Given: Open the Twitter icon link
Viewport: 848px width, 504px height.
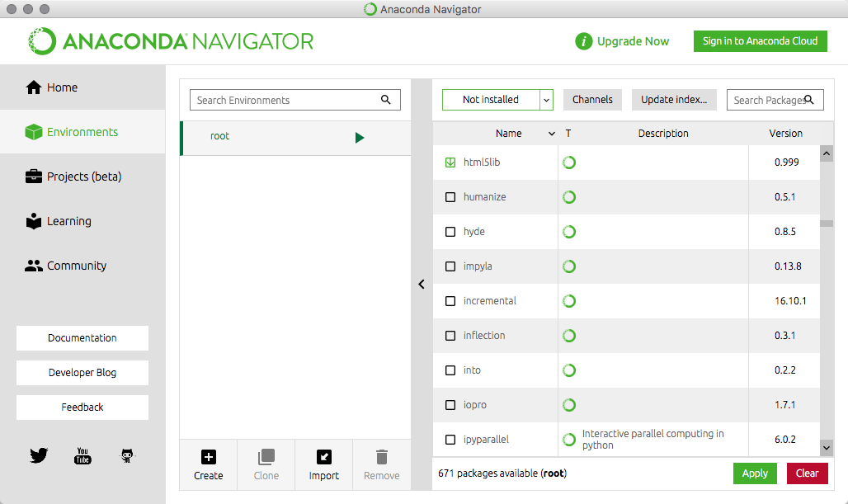Looking at the screenshot, I should (x=39, y=455).
